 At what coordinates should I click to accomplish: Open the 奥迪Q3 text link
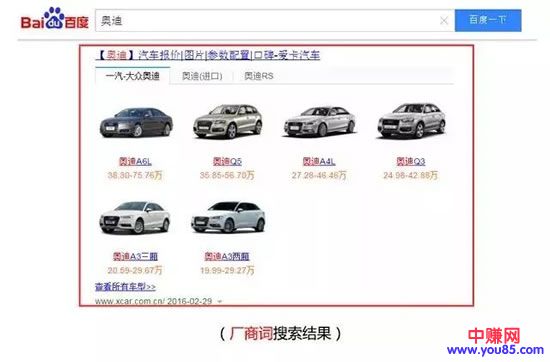tap(411, 161)
